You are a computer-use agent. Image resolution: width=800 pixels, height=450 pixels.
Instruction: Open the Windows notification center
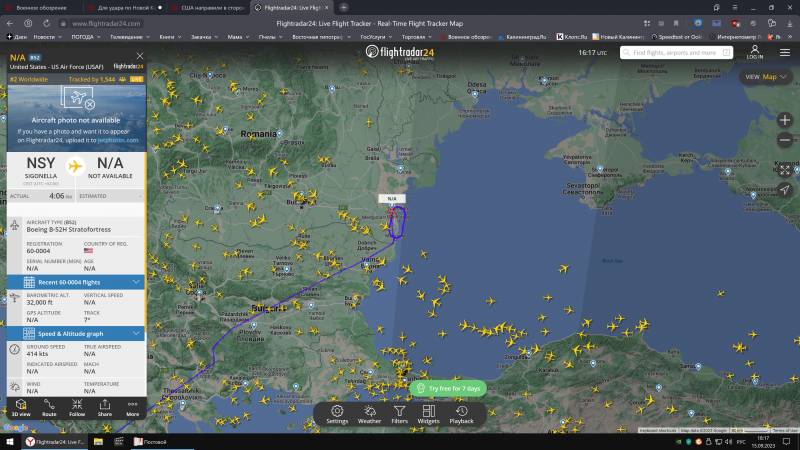787,442
